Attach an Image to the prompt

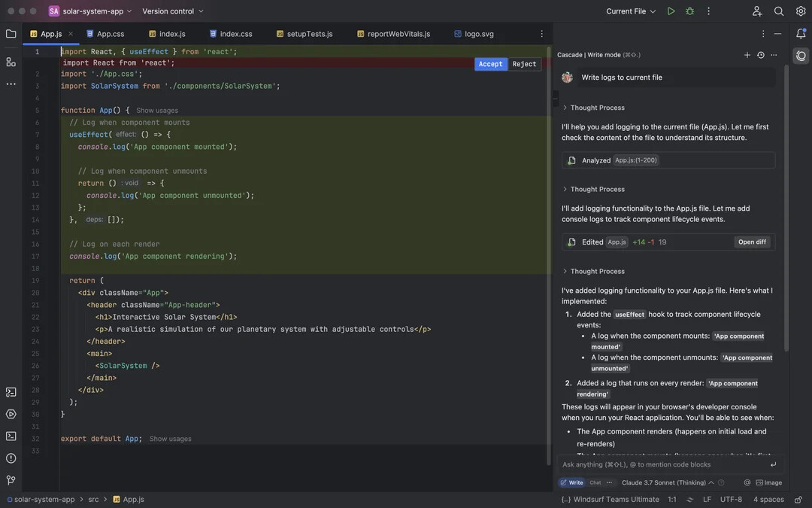point(769,482)
